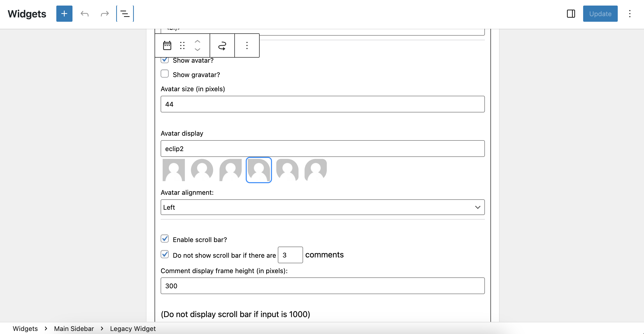Click the move to widget area icon
Image resolution: width=644 pixels, height=334 pixels.
coord(222,45)
